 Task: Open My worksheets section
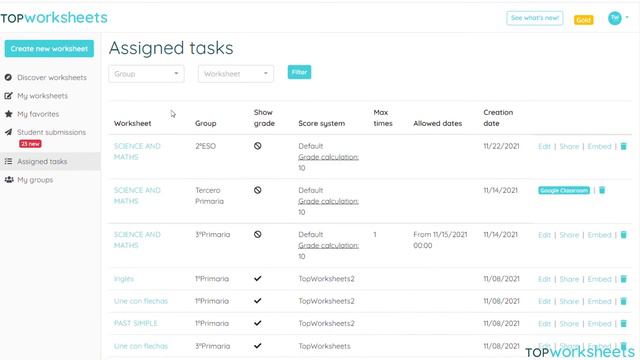[42, 96]
